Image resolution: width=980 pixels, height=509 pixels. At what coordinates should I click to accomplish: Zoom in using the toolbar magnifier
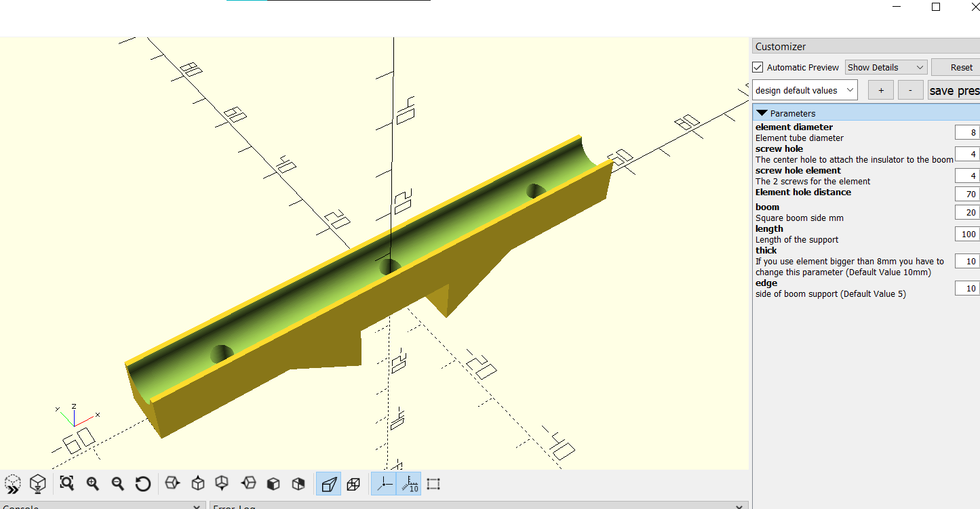pyautogui.click(x=92, y=484)
